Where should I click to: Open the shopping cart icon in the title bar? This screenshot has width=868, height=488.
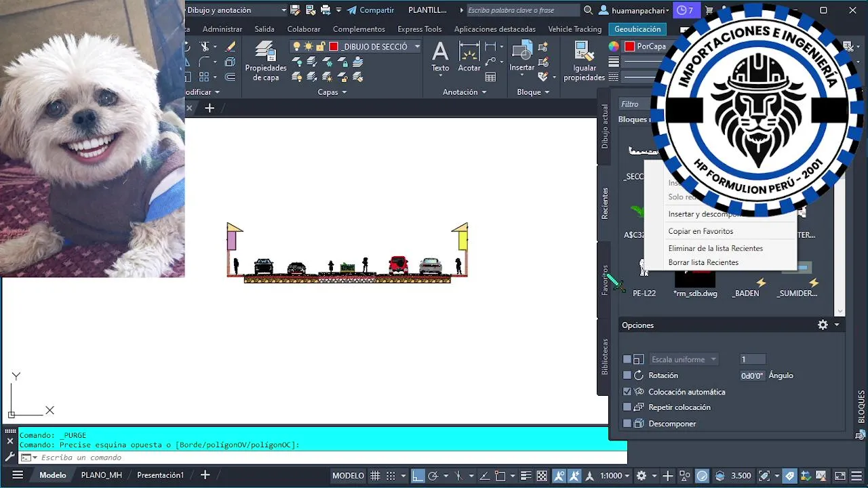(709, 10)
